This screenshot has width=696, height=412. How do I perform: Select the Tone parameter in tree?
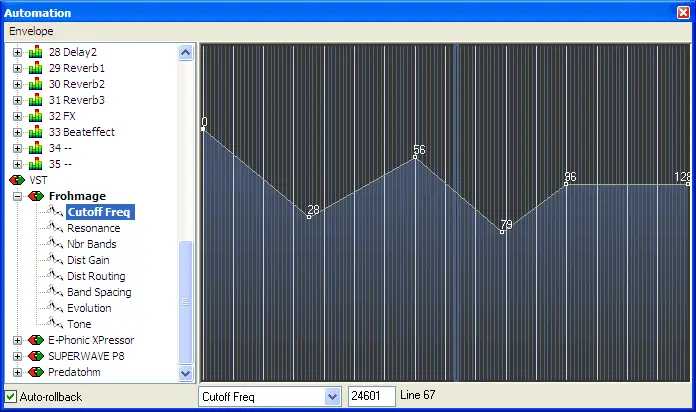coord(79,324)
